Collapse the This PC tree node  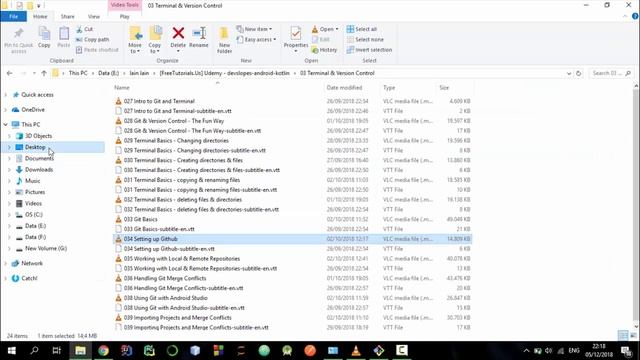coord(6,124)
